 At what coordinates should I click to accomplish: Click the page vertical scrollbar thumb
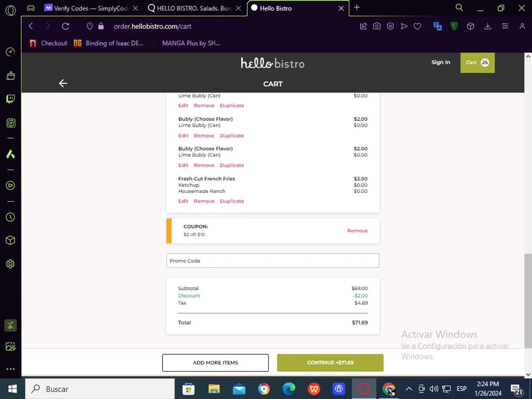pyautogui.click(x=528, y=301)
